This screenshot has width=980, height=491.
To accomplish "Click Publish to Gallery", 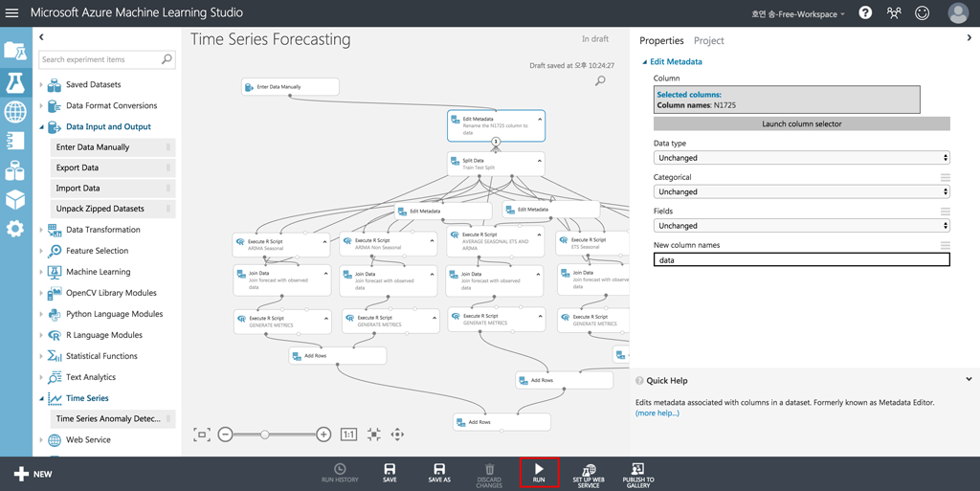I will [638, 476].
